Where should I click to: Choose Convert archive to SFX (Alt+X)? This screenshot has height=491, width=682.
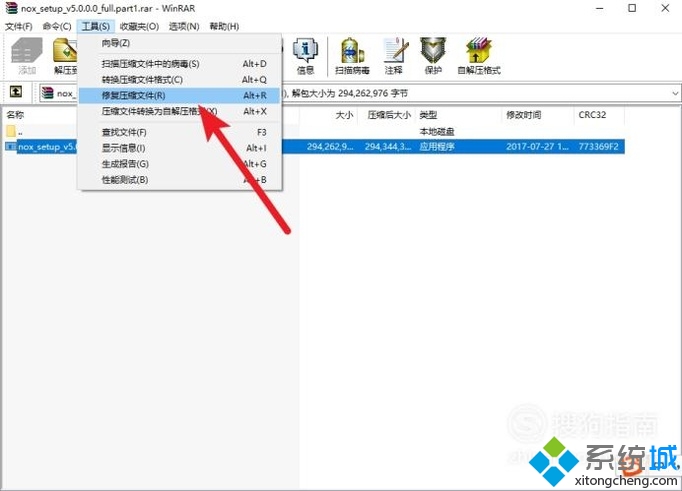(180, 111)
